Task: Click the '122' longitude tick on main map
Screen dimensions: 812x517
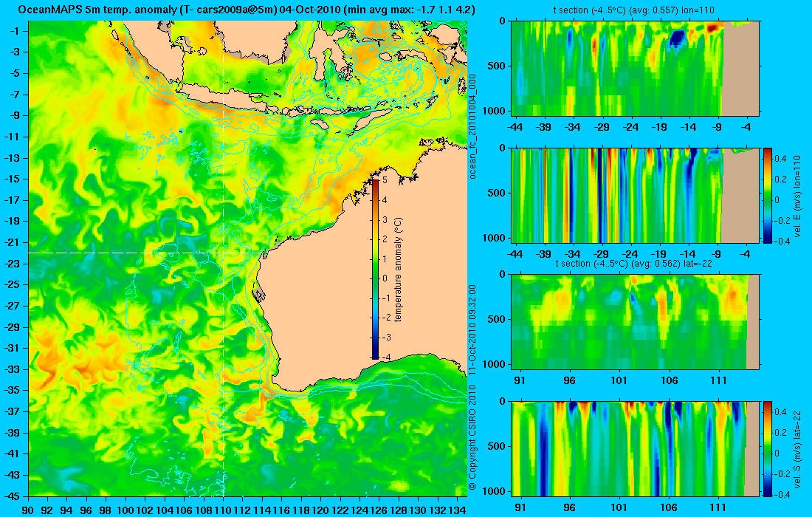Action: pyautogui.click(x=340, y=510)
